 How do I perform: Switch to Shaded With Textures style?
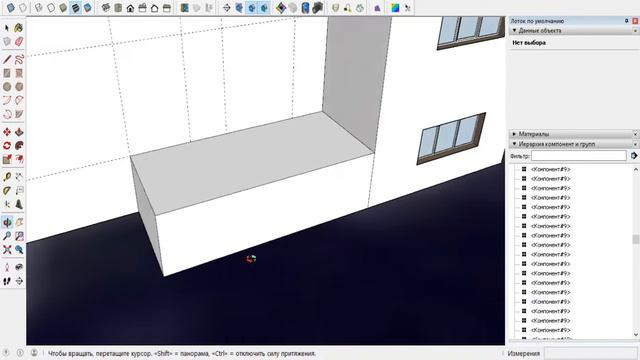(x=76, y=7)
